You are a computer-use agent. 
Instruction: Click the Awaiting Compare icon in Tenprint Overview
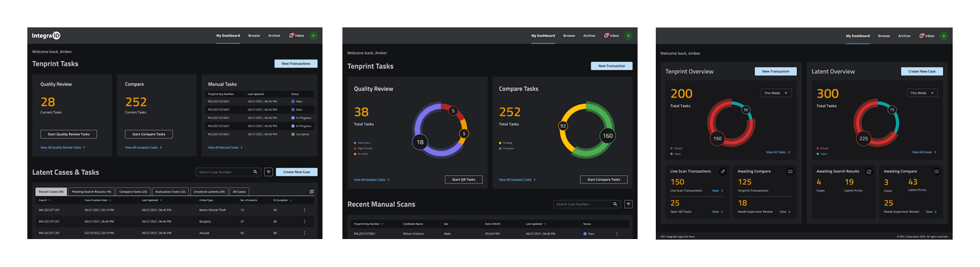[790, 171]
